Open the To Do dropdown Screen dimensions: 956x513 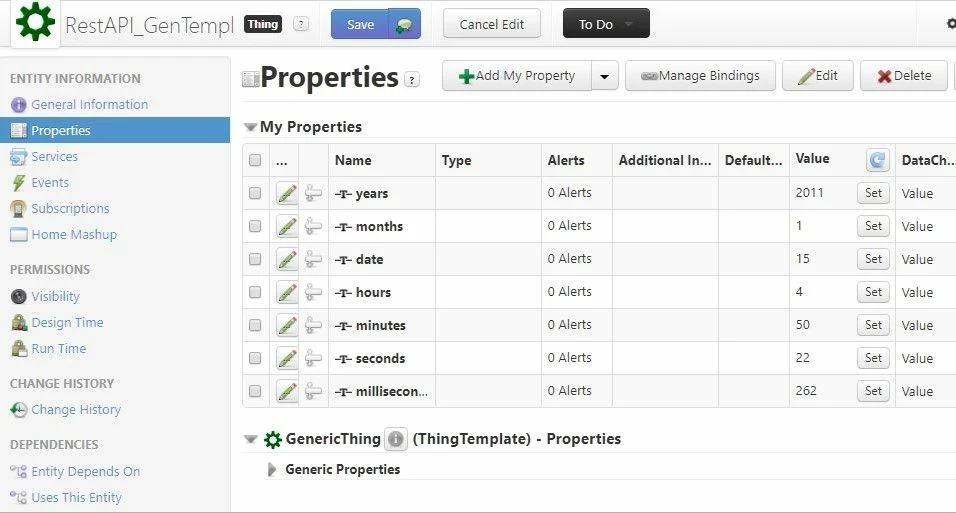606,24
